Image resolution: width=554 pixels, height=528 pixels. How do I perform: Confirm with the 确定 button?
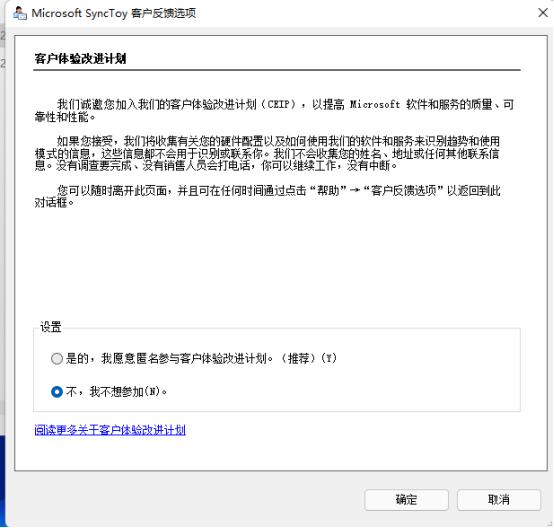[406, 499]
